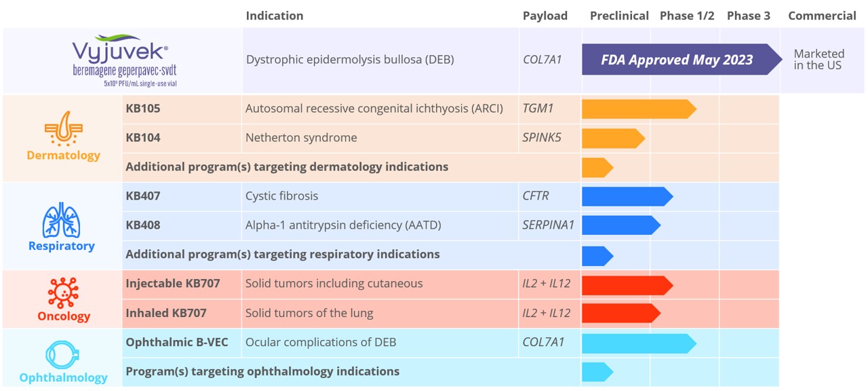This screenshot has width=868, height=391.
Task: Click the orange KB104 progress bar
Action: pos(612,138)
